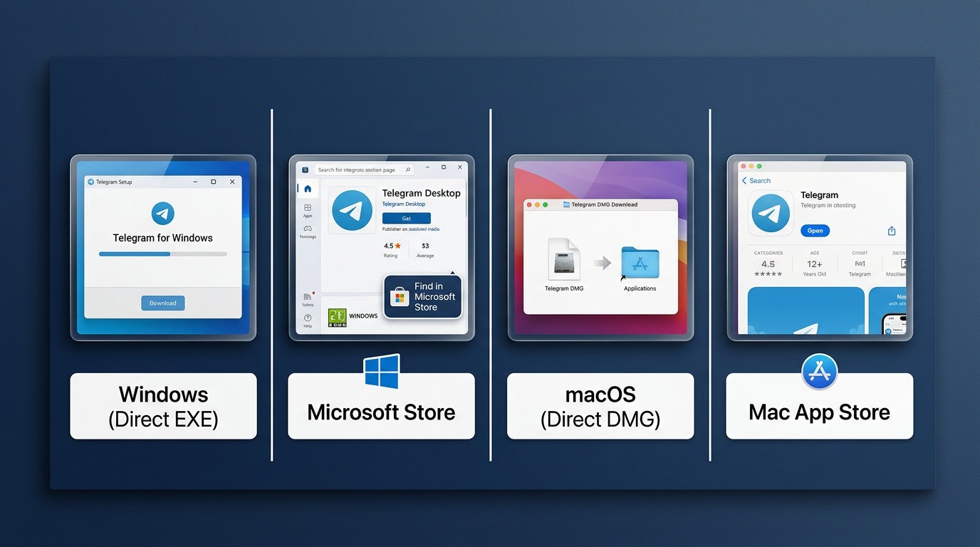Click the '33 Average' stat in Microsoft Store

click(425, 250)
